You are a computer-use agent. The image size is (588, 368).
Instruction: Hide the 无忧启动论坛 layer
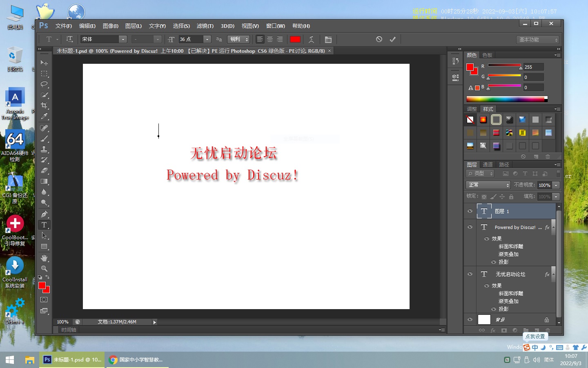pos(470,274)
